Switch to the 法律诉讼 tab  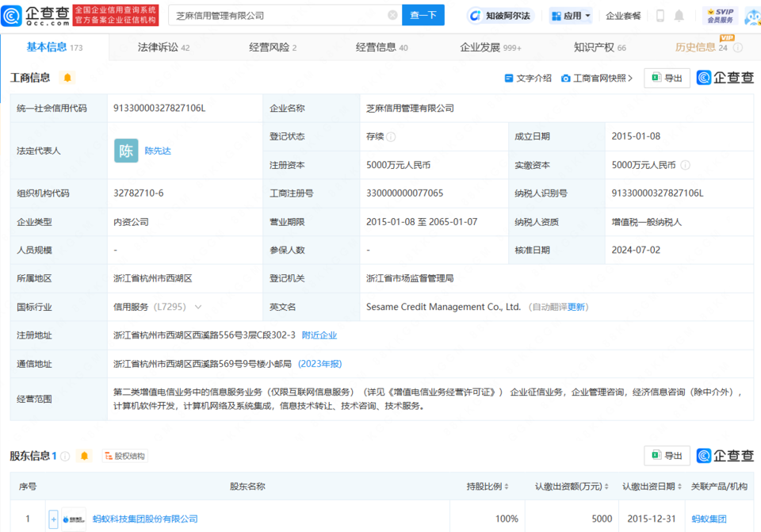163,48
